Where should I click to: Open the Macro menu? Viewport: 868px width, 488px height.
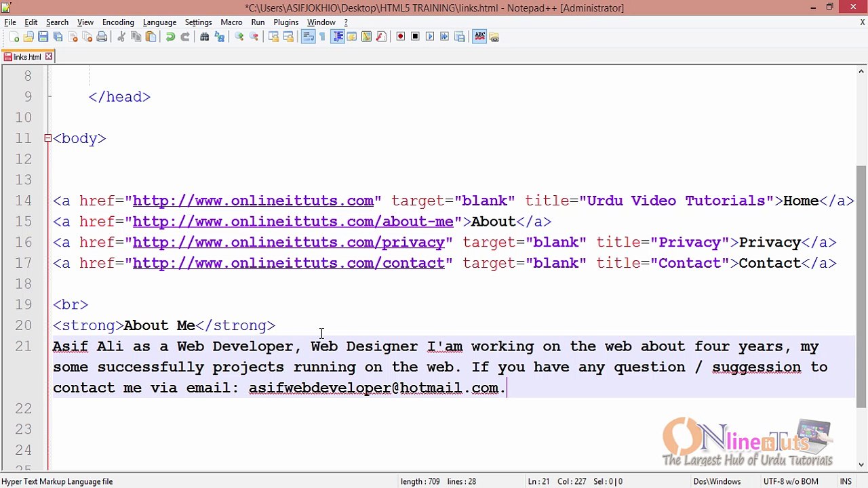[231, 22]
